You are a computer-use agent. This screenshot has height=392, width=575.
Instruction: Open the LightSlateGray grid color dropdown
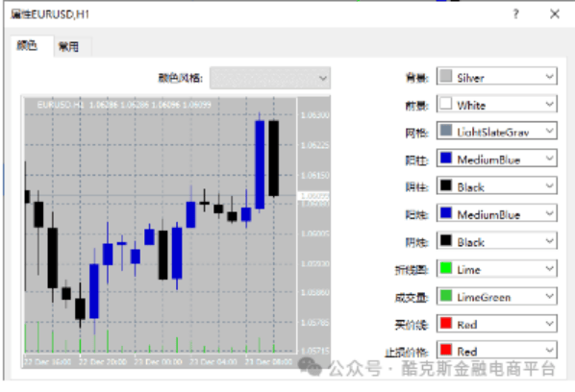[x=496, y=132]
